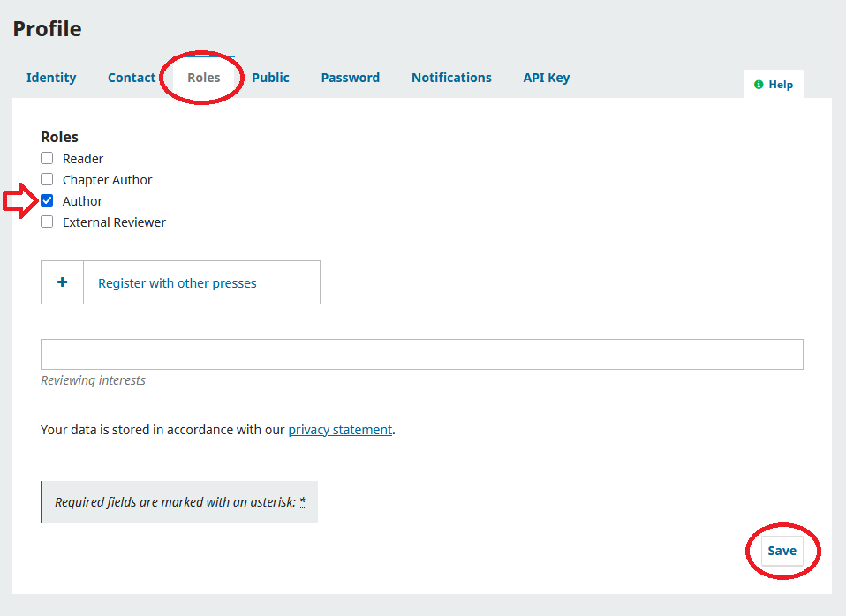846x616 pixels.
Task: Expand Register with other presses
Action: coord(178,283)
